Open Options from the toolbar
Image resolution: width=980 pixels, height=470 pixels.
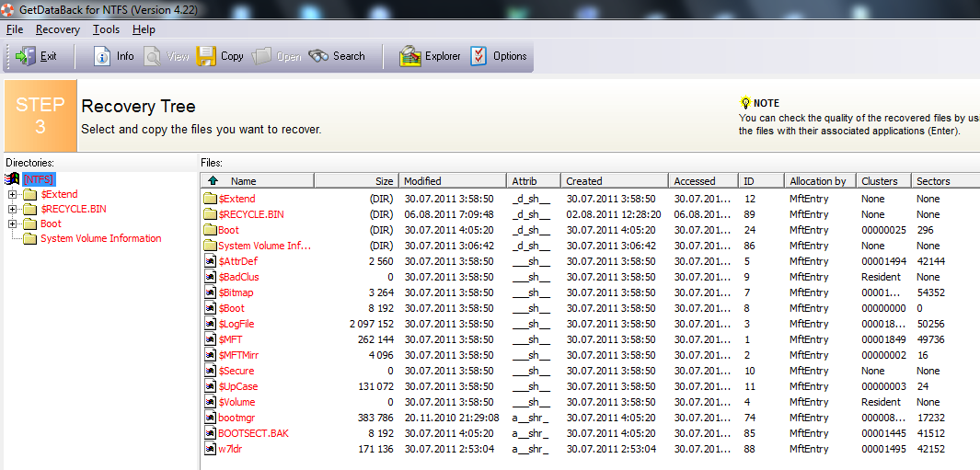[x=498, y=56]
